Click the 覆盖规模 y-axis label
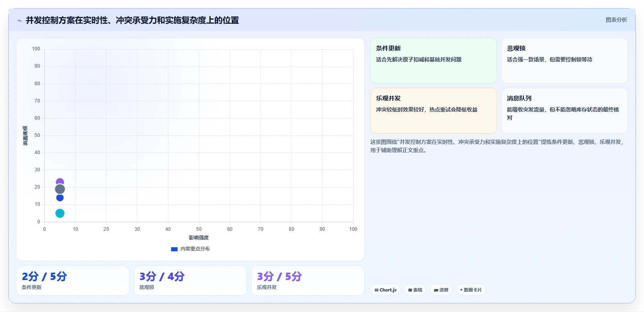 tap(25, 135)
